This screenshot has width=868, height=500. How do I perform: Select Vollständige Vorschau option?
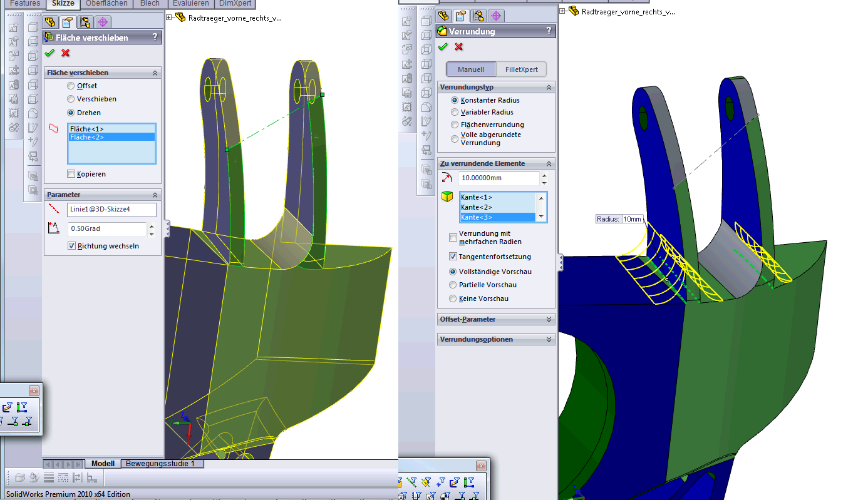tap(453, 272)
